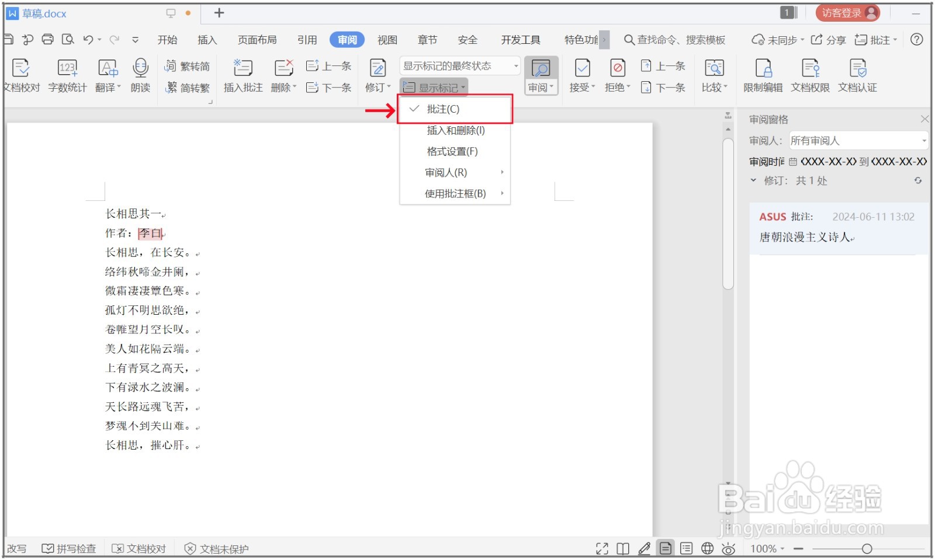Start the 朗读 read-aloud tool
This screenshot has width=935, height=560.
(x=140, y=75)
